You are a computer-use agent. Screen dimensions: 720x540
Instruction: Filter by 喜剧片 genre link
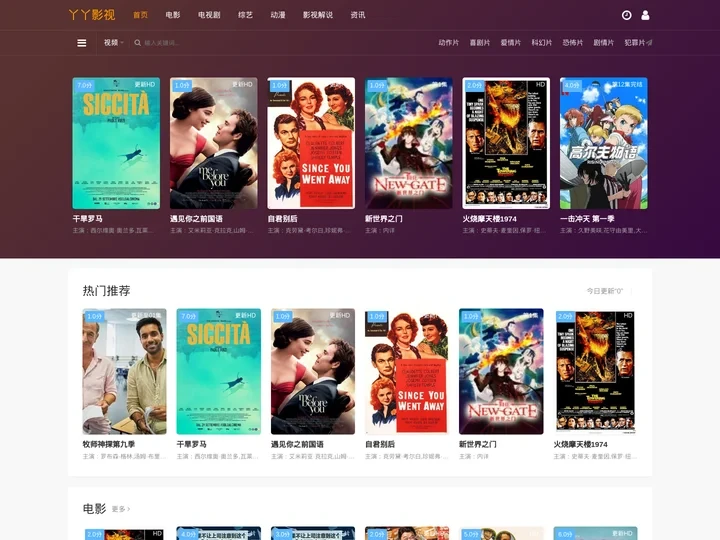tap(480, 43)
